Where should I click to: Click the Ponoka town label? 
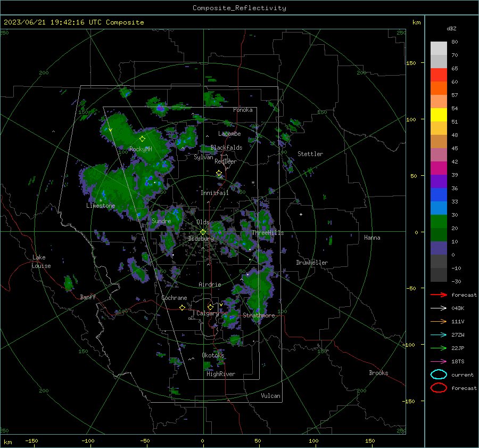pyautogui.click(x=243, y=110)
